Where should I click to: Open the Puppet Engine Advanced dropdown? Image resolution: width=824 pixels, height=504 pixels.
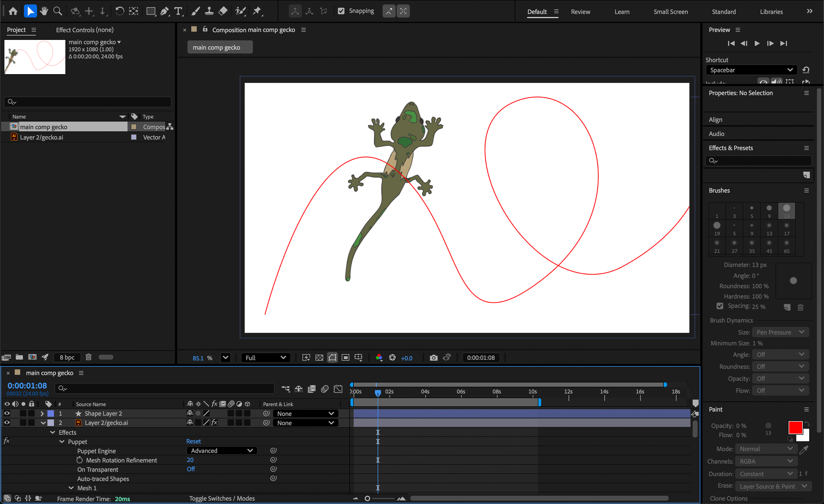coord(222,450)
